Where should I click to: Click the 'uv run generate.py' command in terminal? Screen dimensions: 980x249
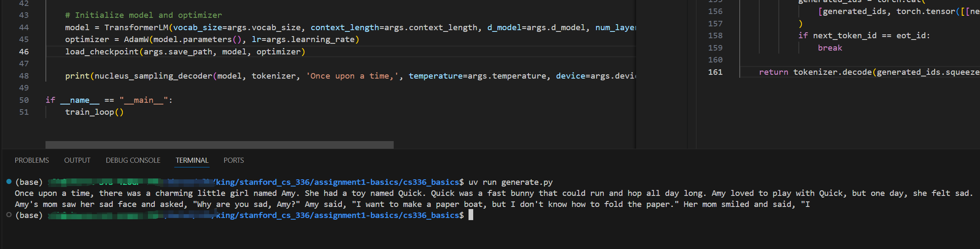pyautogui.click(x=511, y=182)
